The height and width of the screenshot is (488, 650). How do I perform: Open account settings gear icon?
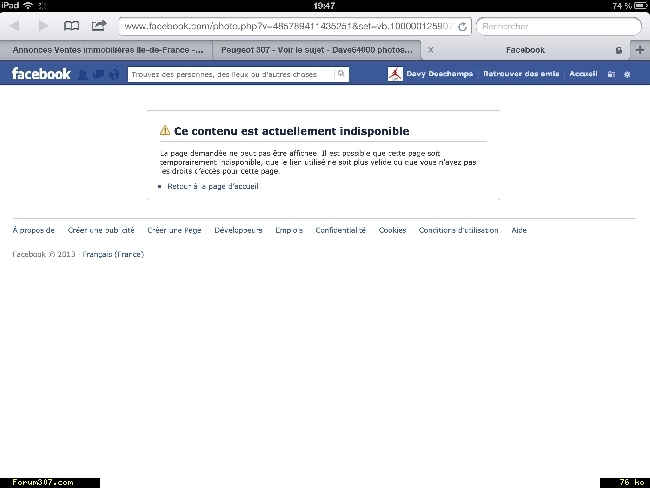coord(627,74)
